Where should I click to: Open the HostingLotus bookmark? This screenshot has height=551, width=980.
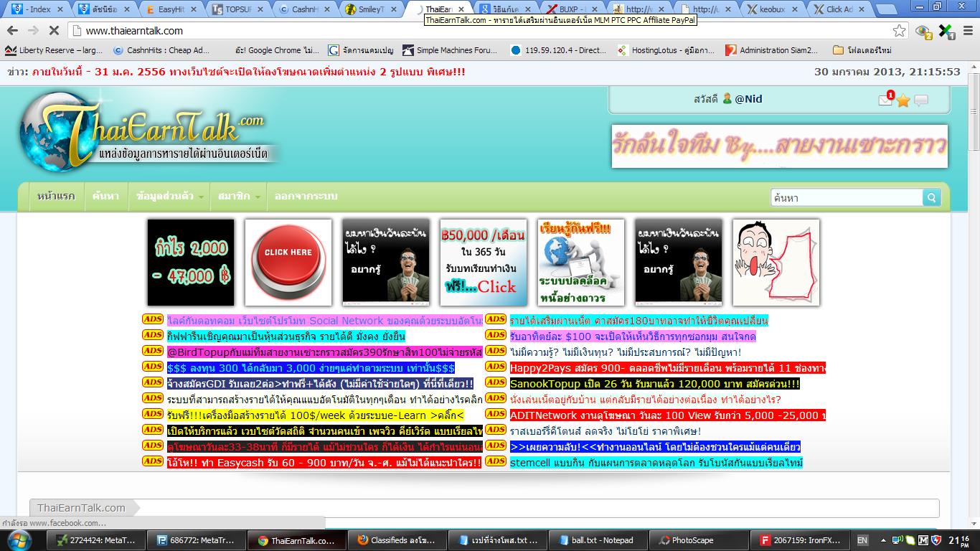(666, 50)
